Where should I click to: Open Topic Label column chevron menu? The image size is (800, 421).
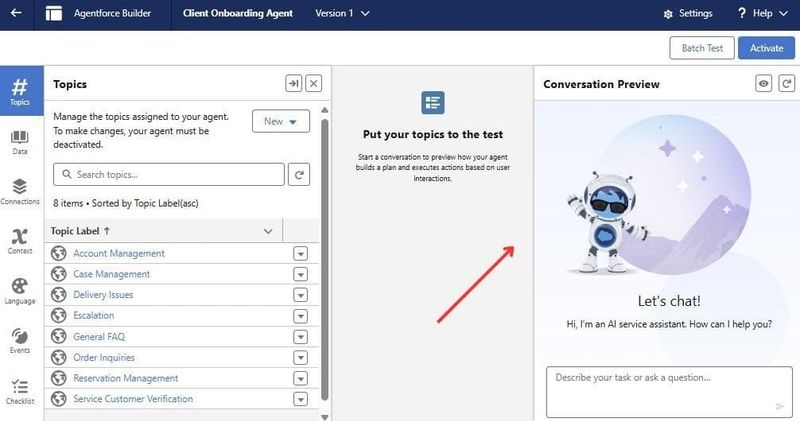(268, 231)
